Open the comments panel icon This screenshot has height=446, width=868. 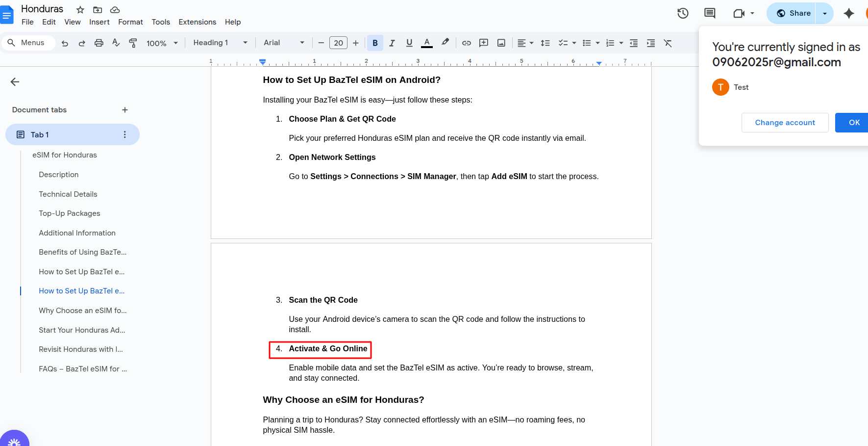(709, 13)
